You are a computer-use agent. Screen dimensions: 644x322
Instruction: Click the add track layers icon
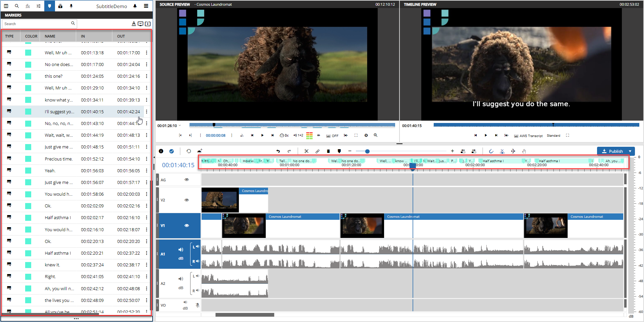pyautogui.click(x=200, y=151)
